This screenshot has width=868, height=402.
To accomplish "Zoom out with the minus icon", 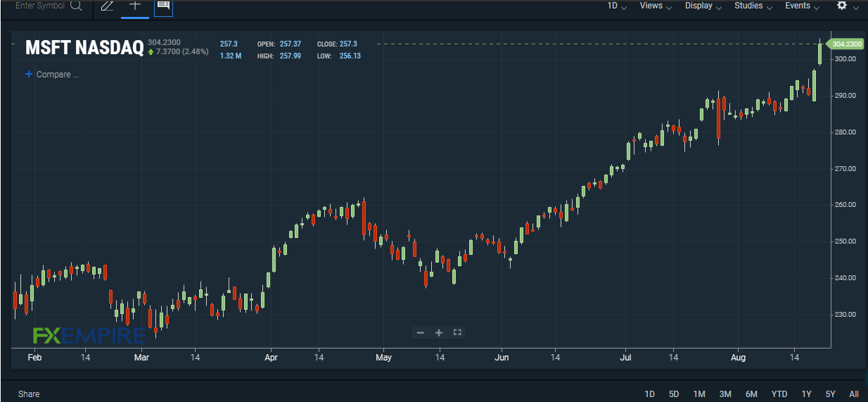I will (421, 332).
